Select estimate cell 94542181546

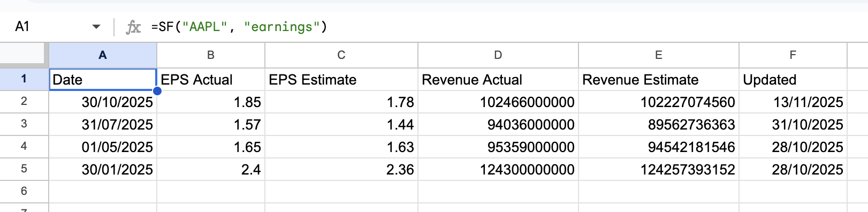coord(659,147)
